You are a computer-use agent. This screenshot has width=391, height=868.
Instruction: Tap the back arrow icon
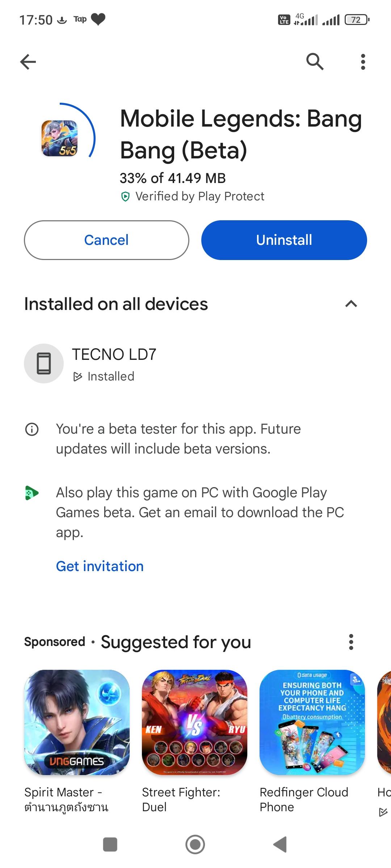pyautogui.click(x=28, y=62)
